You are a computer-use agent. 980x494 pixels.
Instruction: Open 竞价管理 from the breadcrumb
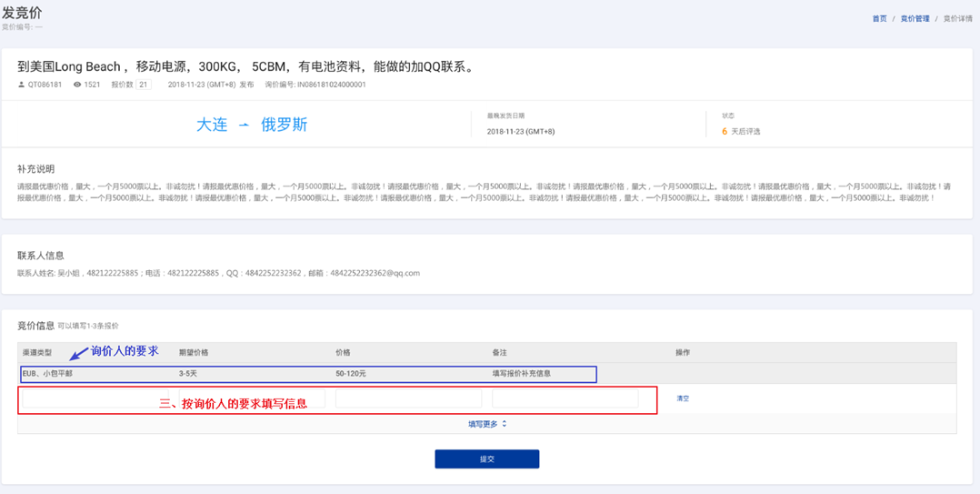point(915,18)
